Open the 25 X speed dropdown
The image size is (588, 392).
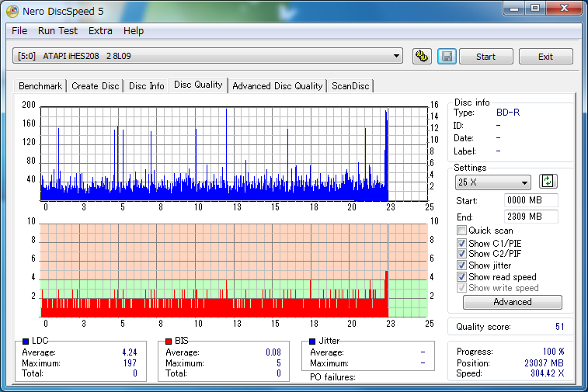(492, 182)
